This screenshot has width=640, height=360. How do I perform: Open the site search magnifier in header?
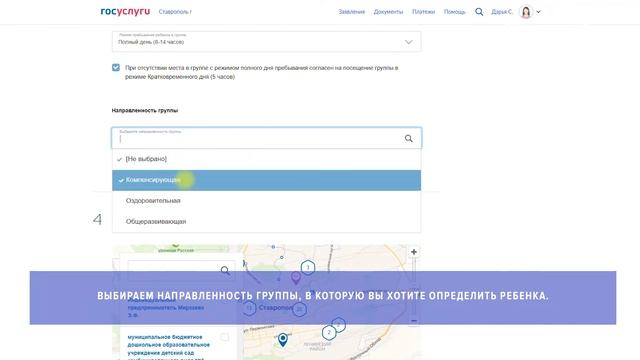tap(479, 12)
